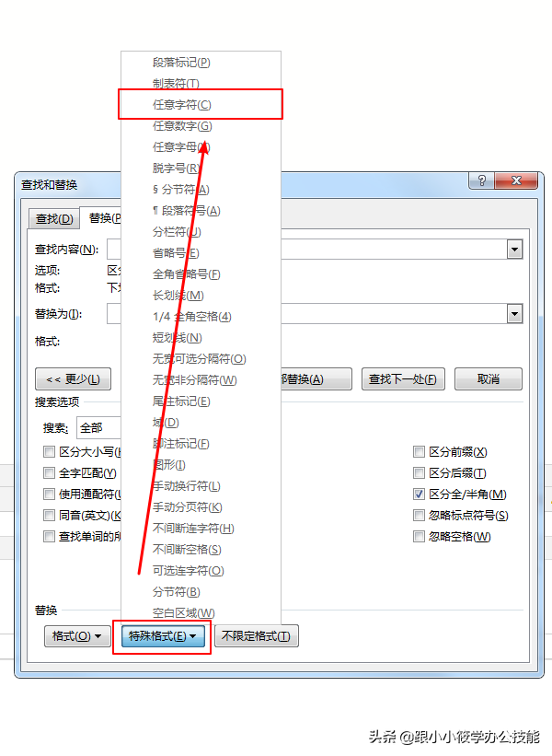Enable 忽略标点符号(S) checkbox
Viewport: 552px width, 756px height.
click(419, 516)
